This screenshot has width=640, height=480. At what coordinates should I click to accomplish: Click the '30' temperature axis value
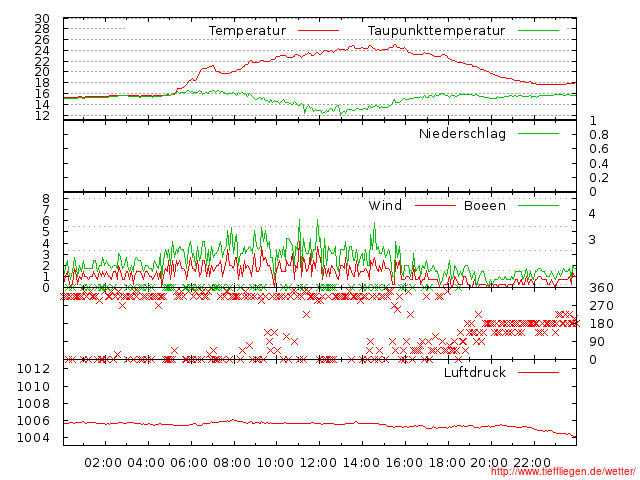coord(42,18)
